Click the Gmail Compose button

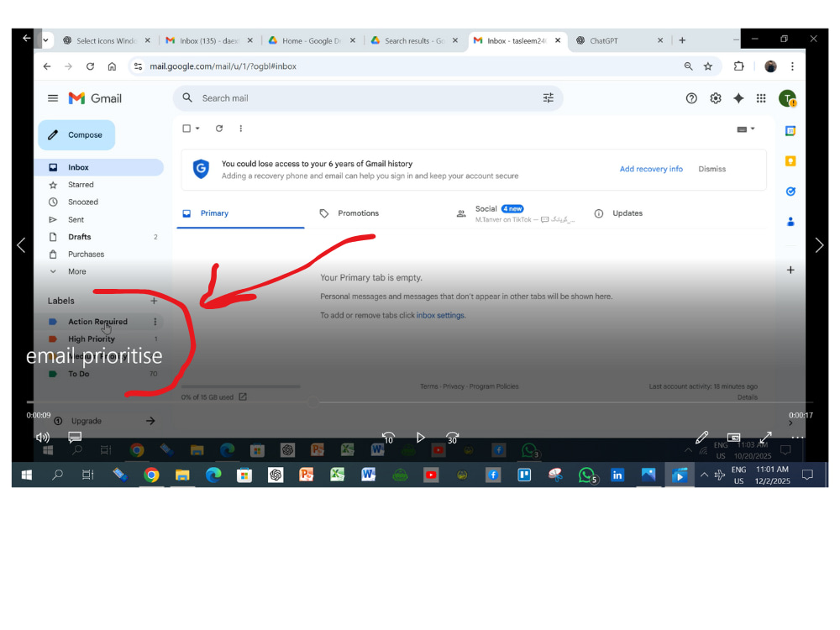tap(76, 135)
